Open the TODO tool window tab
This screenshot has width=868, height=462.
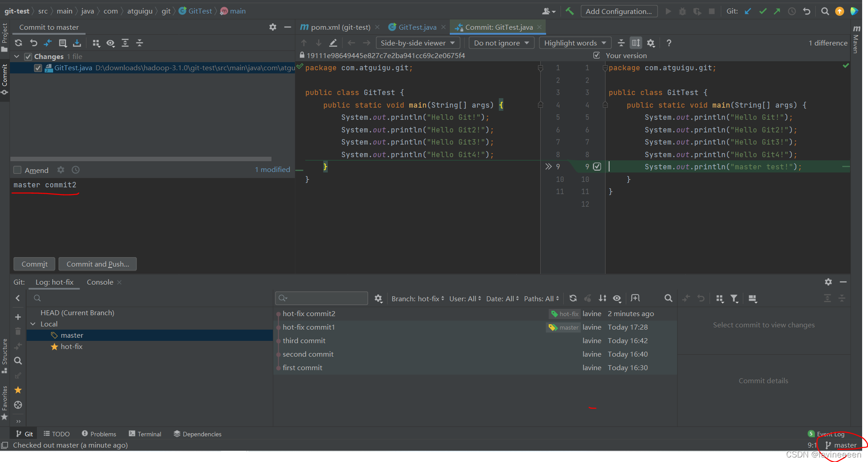(x=57, y=434)
